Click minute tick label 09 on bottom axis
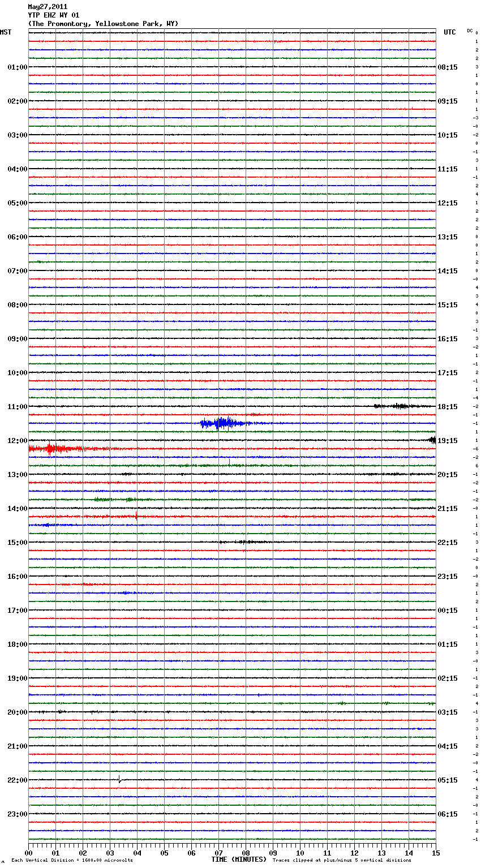Image resolution: width=481 pixels, height=868 pixels. [x=273, y=853]
